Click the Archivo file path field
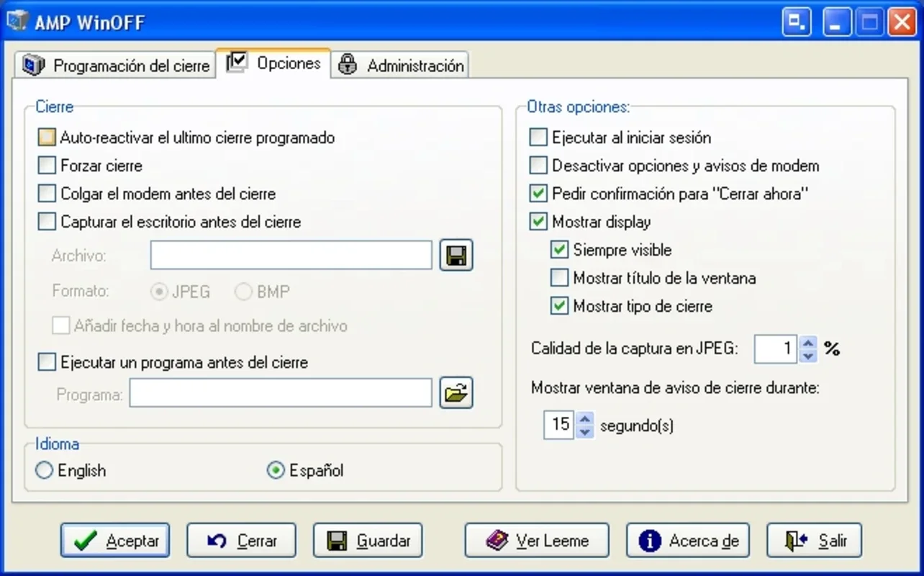Image resolution: width=924 pixels, height=576 pixels. pyautogui.click(x=291, y=255)
